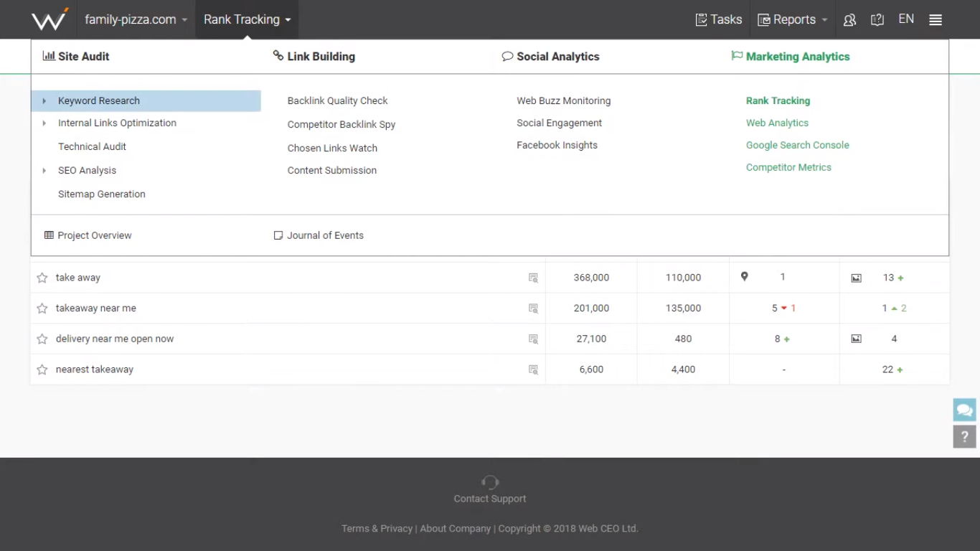Open the user accounts icon in top bar
Viewport: 980px width, 551px height.
(x=849, y=20)
